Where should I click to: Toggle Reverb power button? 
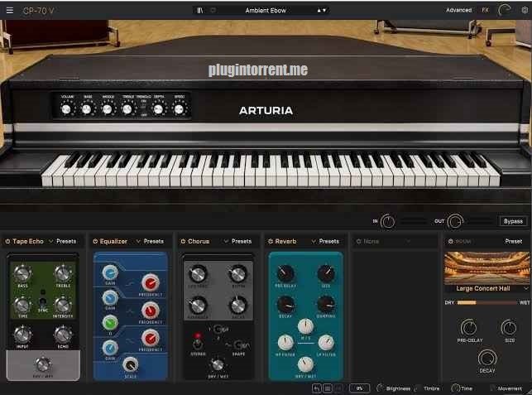[x=271, y=242]
